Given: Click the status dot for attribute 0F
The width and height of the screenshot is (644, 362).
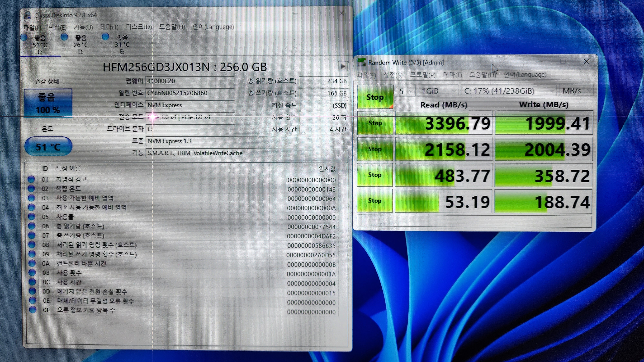Looking at the screenshot, I should pyautogui.click(x=33, y=310).
